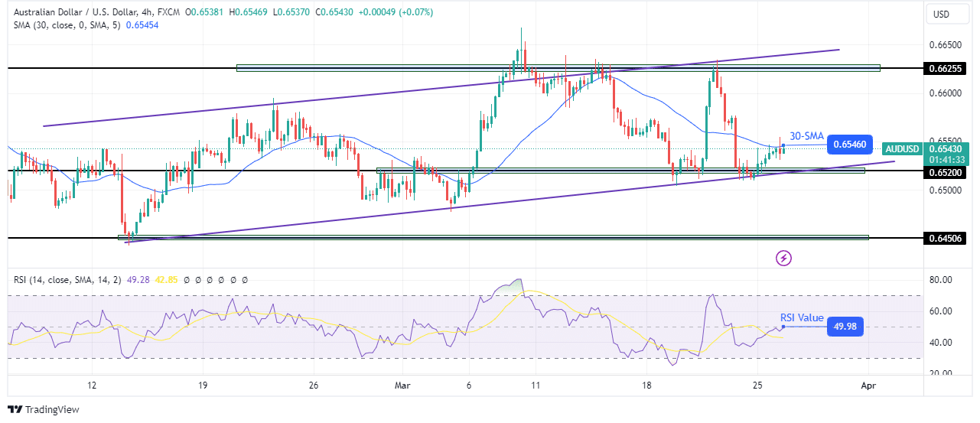The width and height of the screenshot is (980, 423).
Task: Select the support zone rectangle near 0.65200
Action: pyautogui.click(x=620, y=170)
